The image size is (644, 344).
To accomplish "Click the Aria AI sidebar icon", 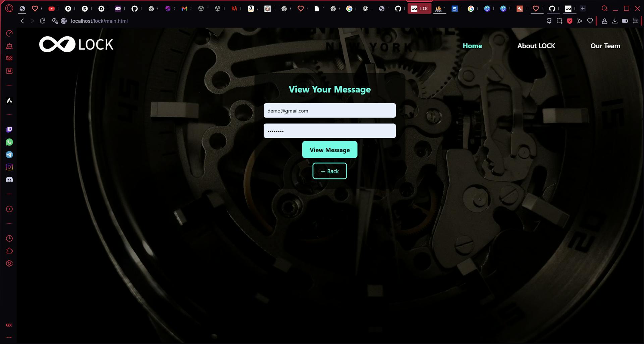I will (x=9, y=100).
